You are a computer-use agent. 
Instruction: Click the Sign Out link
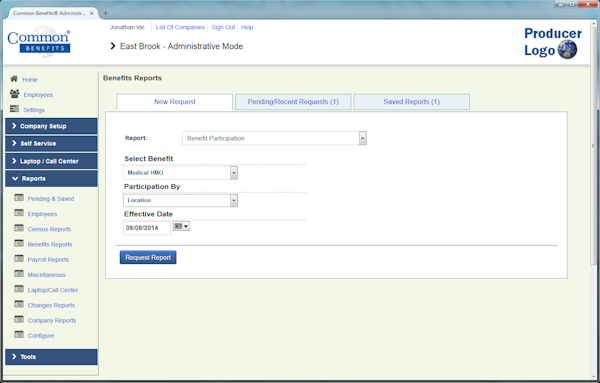223,27
